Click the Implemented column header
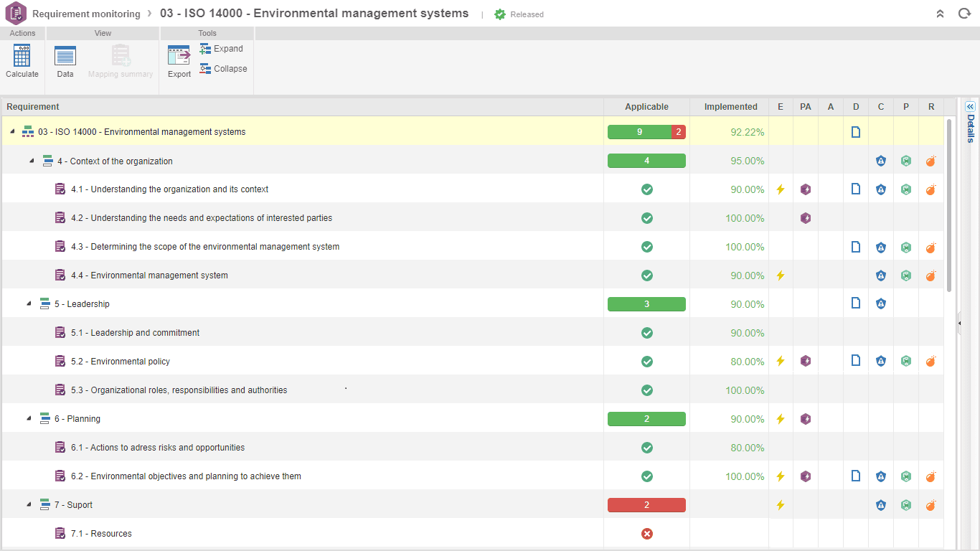The image size is (980, 551). (730, 107)
